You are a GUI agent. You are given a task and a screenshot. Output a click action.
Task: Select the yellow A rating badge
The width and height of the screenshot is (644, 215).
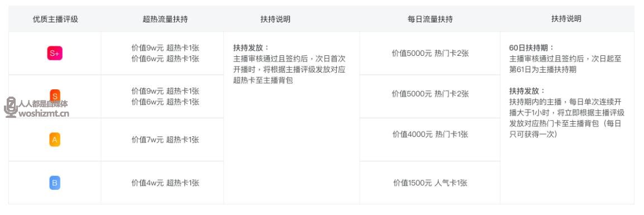[55, 140]
